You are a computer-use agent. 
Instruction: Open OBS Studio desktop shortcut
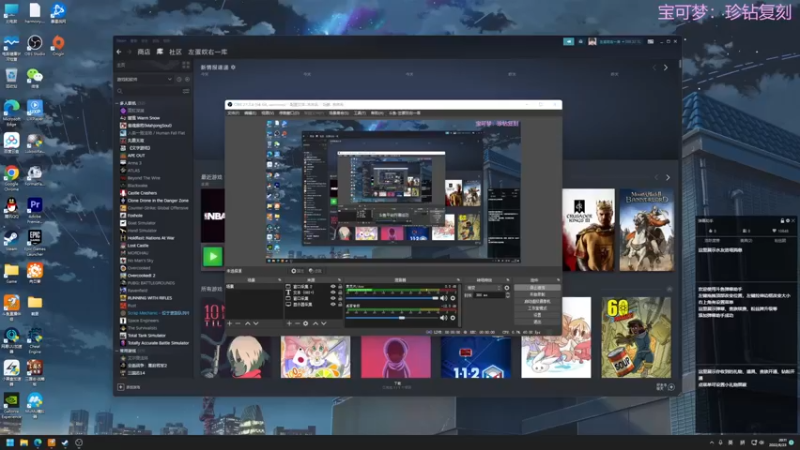coord(35,45)
